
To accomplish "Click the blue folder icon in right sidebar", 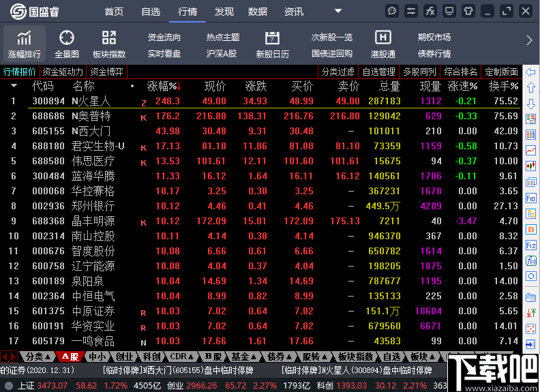I will click(530, 297).
